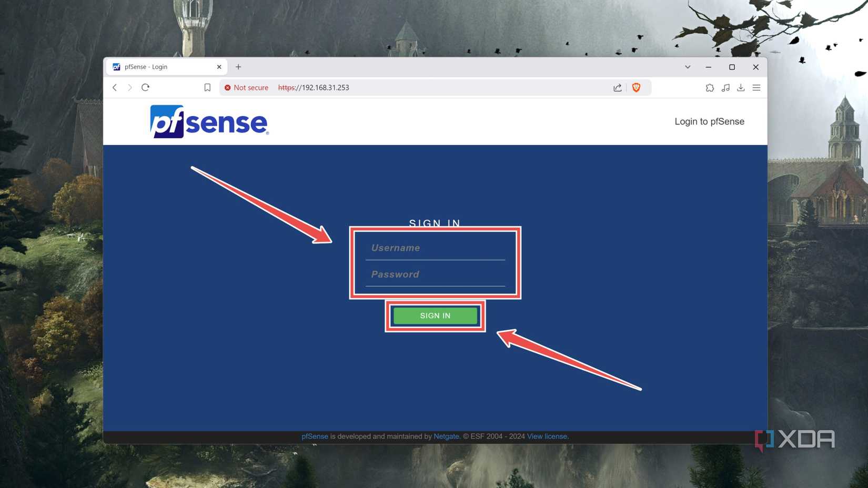Go forward using the browser forward arrow
The width and height of the screenshot is (868, 488).
130,87
